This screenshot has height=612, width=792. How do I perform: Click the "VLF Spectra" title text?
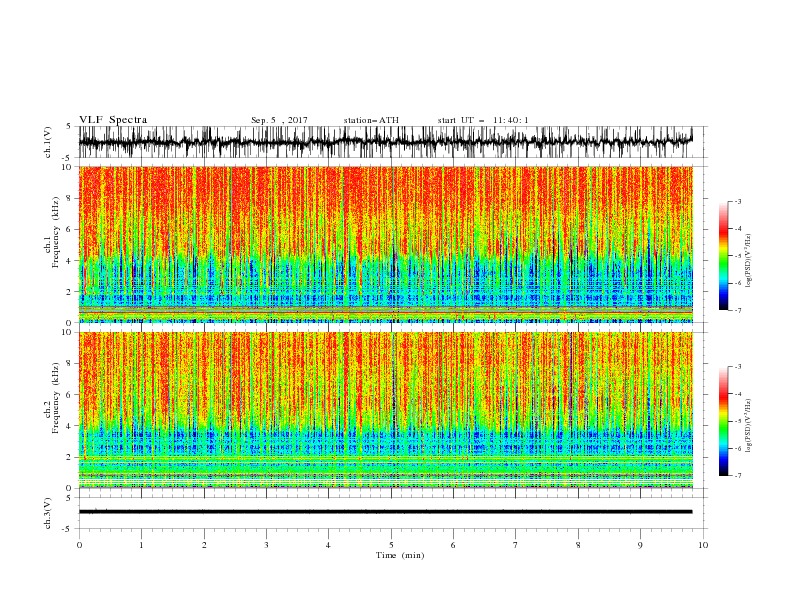tap(113, 120)
